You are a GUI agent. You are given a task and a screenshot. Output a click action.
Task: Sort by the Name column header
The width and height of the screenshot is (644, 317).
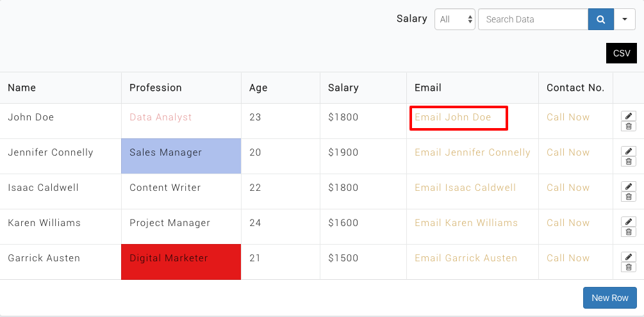point(22,88)
